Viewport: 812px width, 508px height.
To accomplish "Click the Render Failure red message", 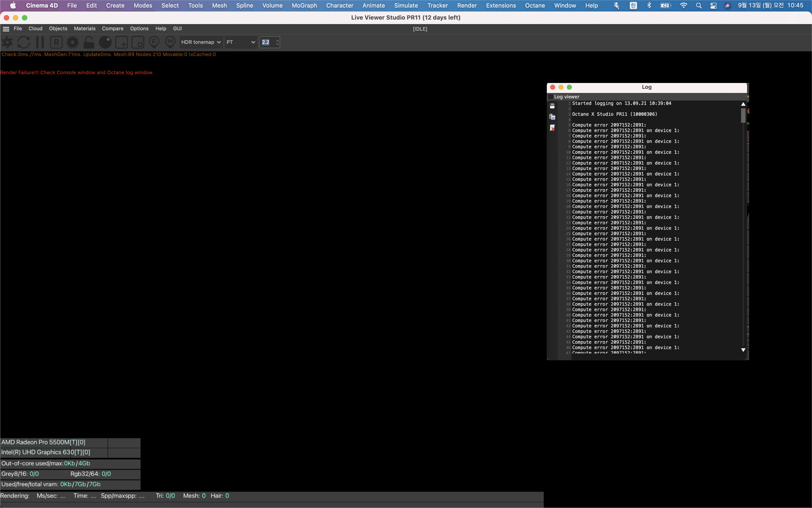I will coord(77,73).
